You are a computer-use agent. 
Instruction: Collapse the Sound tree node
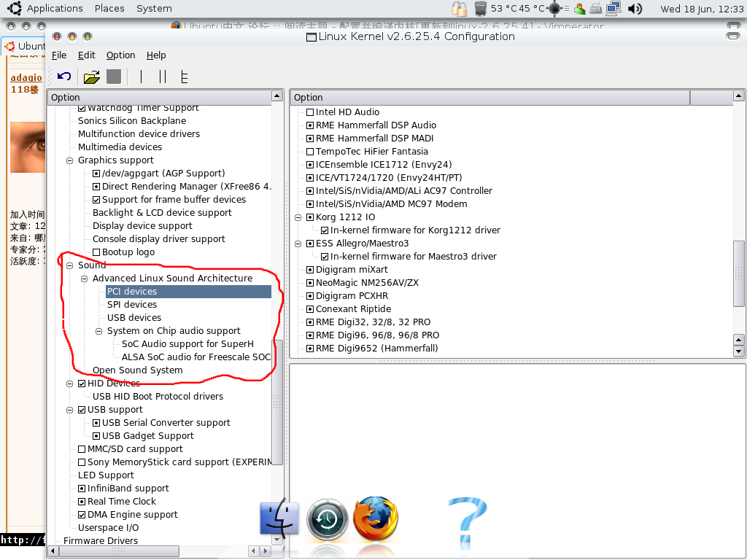69,265
